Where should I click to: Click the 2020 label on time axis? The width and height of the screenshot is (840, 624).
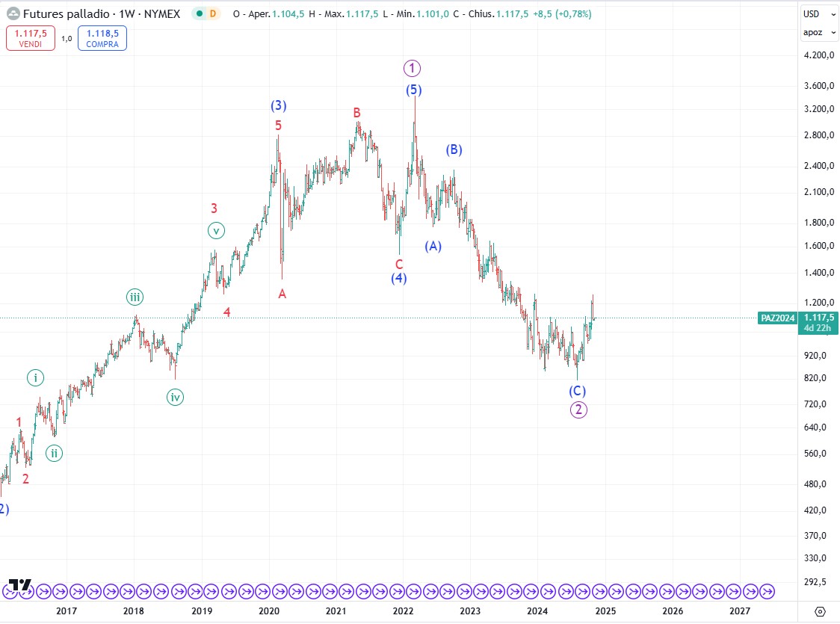pos(269,611)
